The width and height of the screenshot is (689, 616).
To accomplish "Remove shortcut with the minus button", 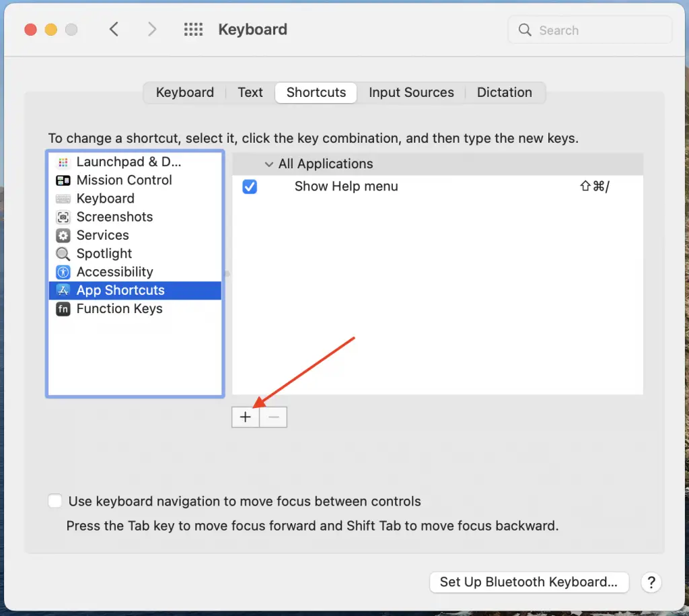I will [x=273, y=417].
